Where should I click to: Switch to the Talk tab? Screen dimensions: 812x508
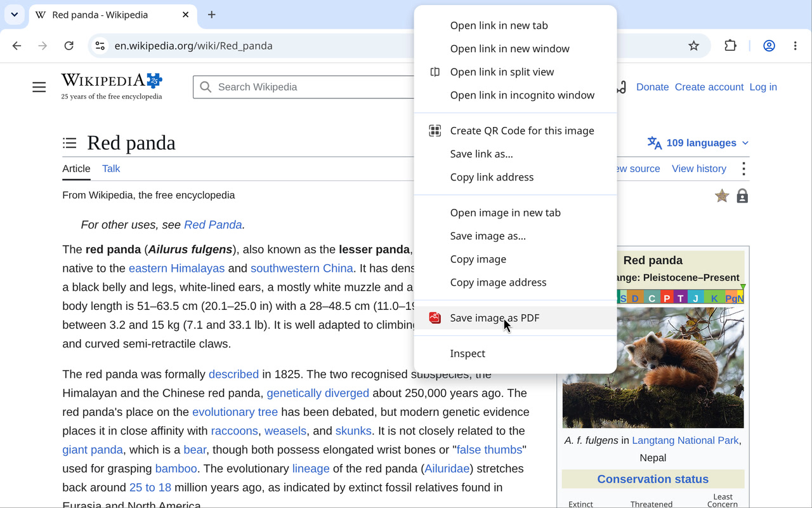click(x=111, y=169)
